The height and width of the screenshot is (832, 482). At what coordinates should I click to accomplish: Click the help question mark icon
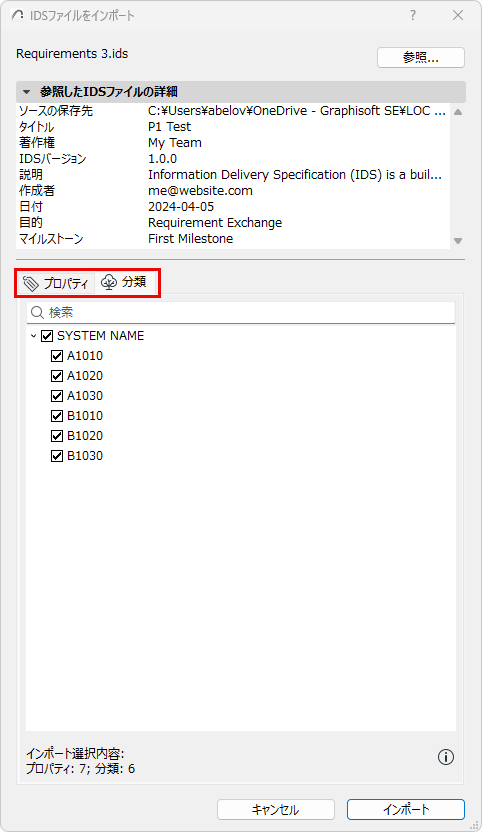tap(413, 15)
